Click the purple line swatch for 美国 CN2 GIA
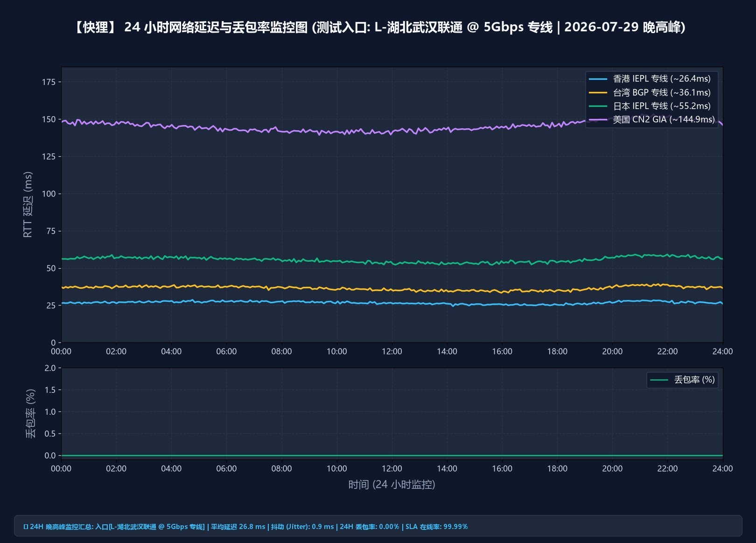 598,119
